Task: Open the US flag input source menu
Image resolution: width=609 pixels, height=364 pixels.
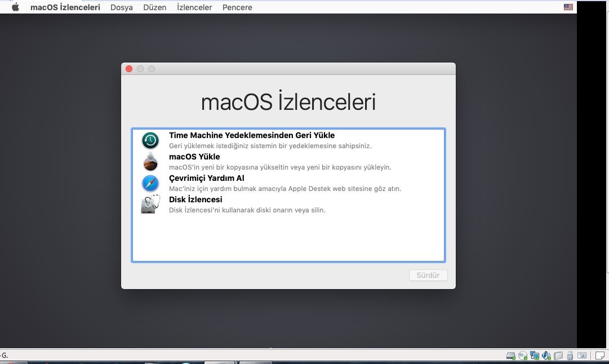Action: point(568,7)
